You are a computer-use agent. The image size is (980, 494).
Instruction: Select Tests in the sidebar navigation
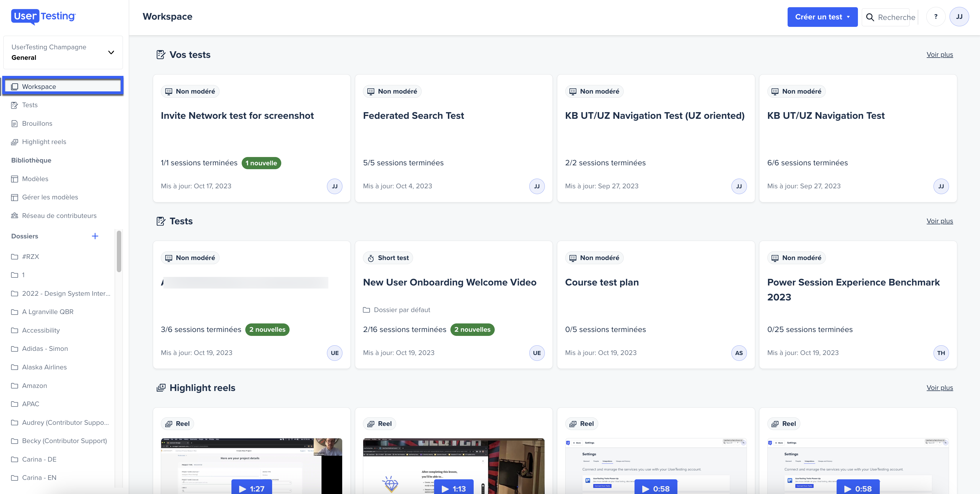[30, 105]
